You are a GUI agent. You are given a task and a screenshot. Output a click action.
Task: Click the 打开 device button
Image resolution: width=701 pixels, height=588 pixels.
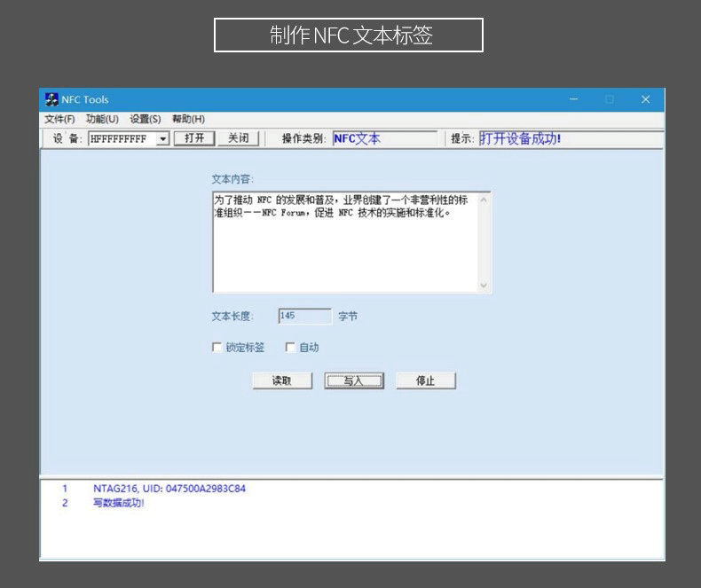pos(194,138)
